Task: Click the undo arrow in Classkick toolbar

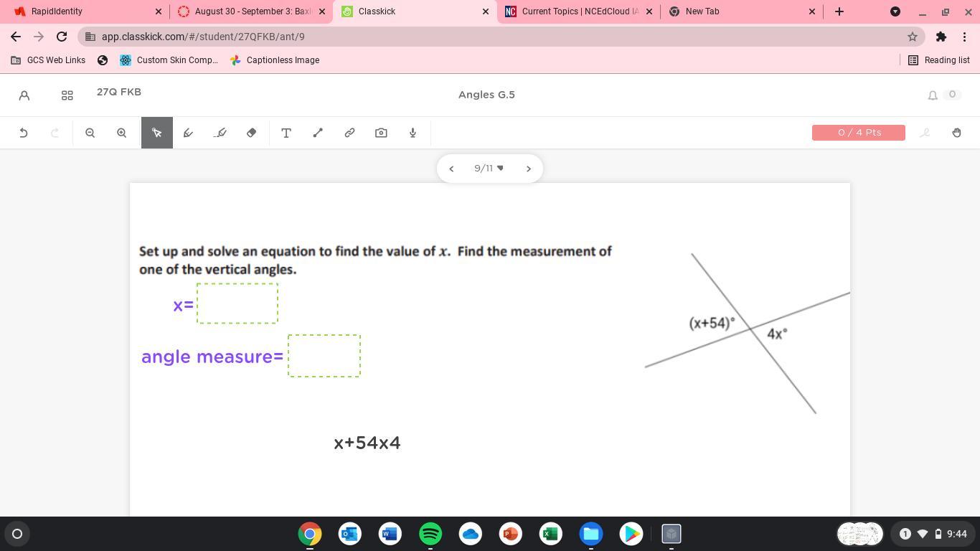Action: pos(24,133)
